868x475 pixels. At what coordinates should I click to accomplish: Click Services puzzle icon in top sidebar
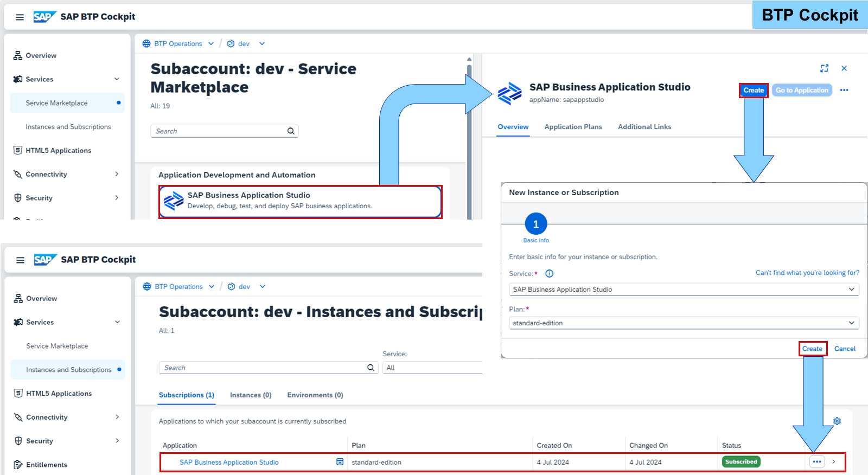(x=18, y=79)
